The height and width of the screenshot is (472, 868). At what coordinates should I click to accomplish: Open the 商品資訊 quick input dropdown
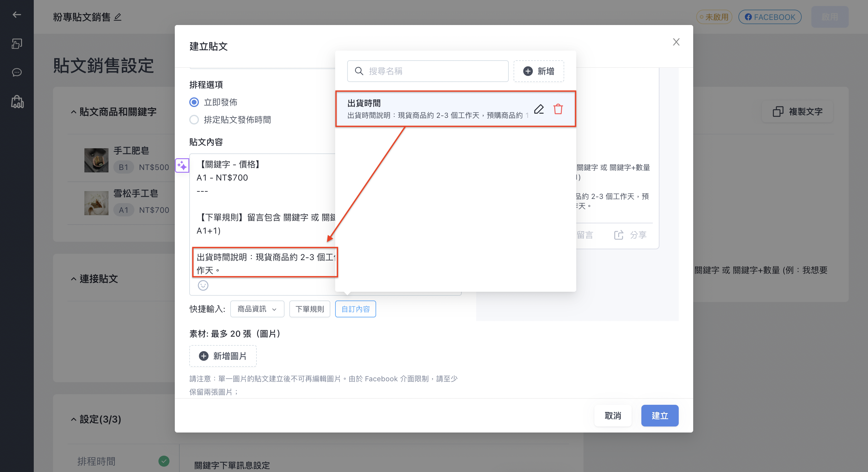coord(257,309)
